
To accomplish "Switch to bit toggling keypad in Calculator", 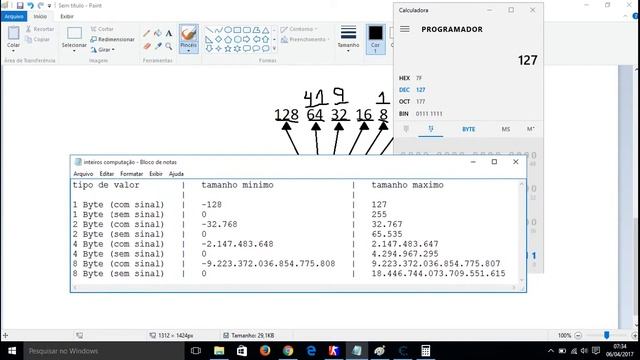I will point(431,129).
